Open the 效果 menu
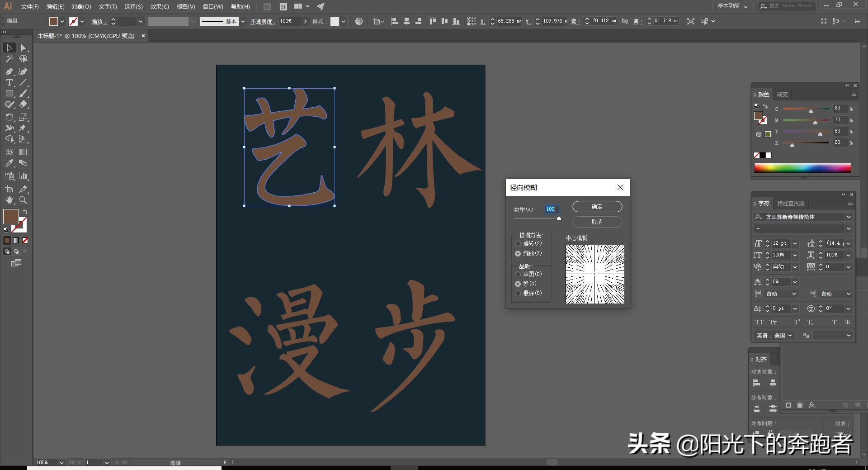The height and width of the screenshot is (470, 868). pyautogui.click(x=159, y=6)
